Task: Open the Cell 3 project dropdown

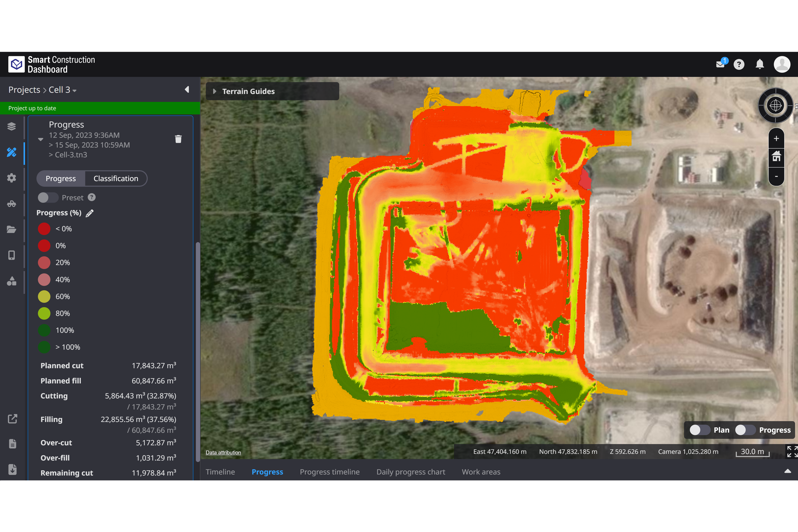Action: point(63,90)
